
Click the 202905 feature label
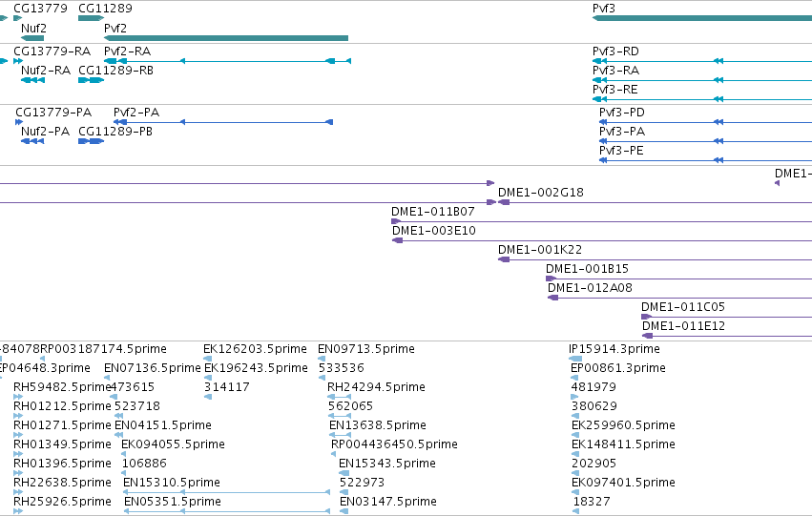click(594, 464)
